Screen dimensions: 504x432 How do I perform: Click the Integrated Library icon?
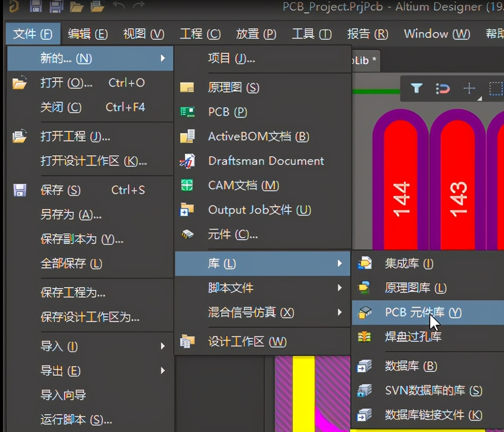(x=364, y=263)
